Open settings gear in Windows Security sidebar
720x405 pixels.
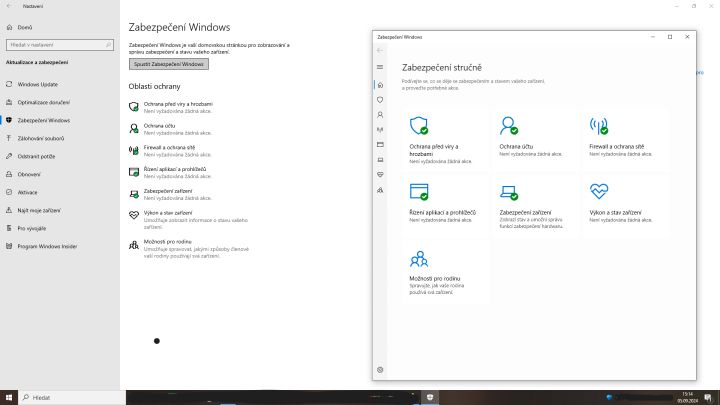[x=380, y=370]
